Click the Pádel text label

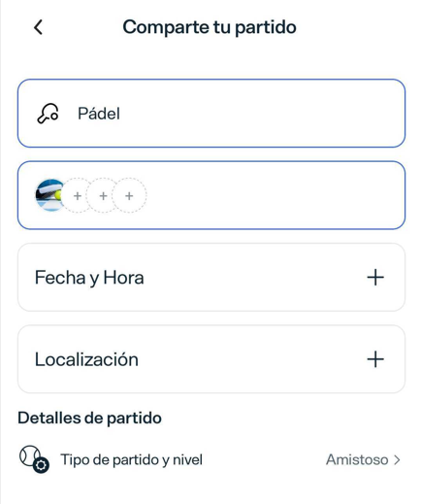(x=99, y=114)
